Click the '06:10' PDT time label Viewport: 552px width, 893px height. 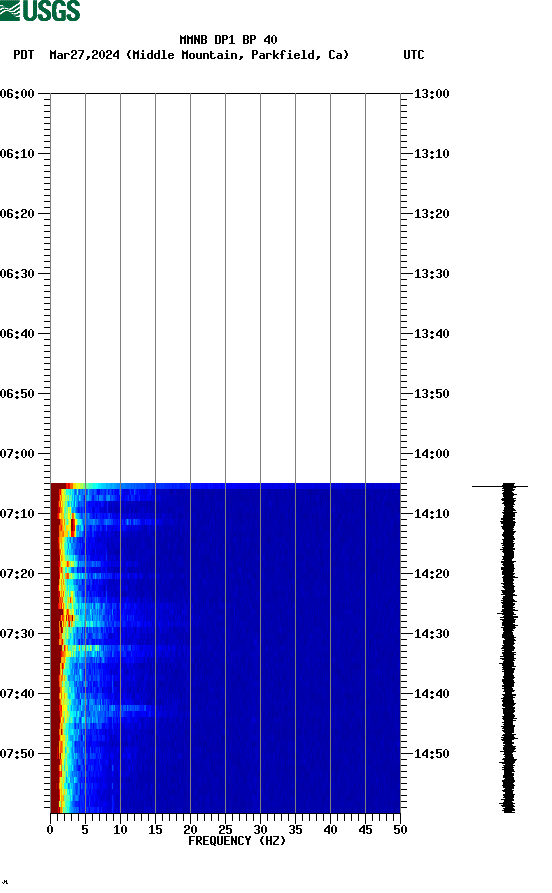17,154
